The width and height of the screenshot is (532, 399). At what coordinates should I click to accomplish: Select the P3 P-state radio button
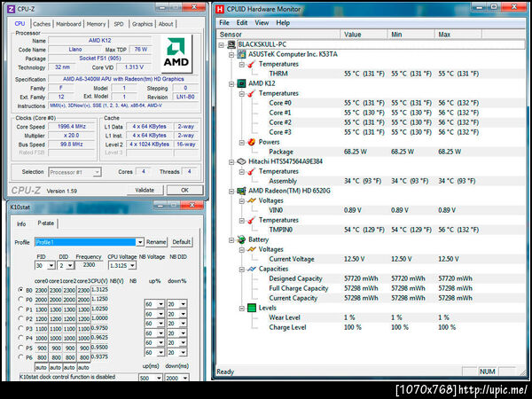20,328
